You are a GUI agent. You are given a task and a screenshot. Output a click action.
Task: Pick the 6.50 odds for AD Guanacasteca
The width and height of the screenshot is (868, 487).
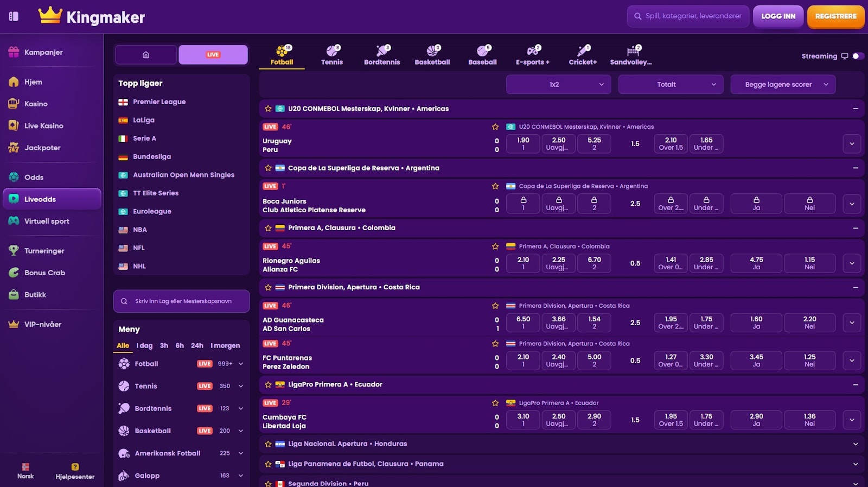tap(523, 322)
